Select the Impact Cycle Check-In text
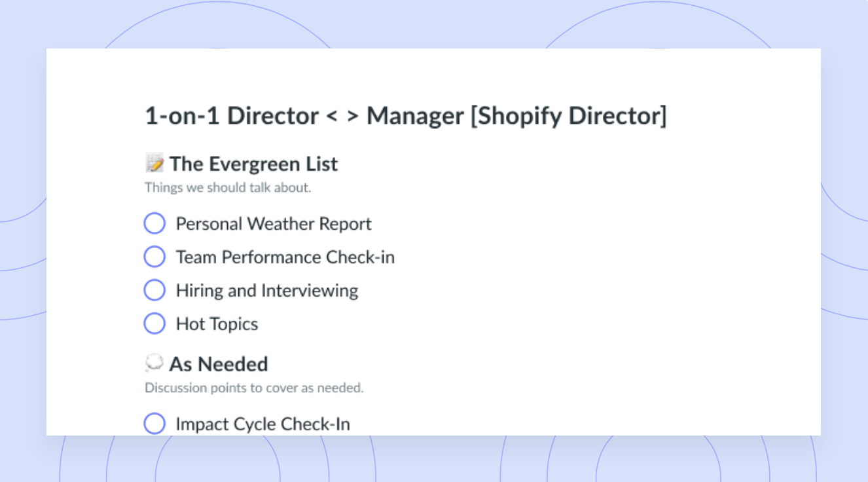The width and height of the screenshot is (868, 482). pos(262,424)
